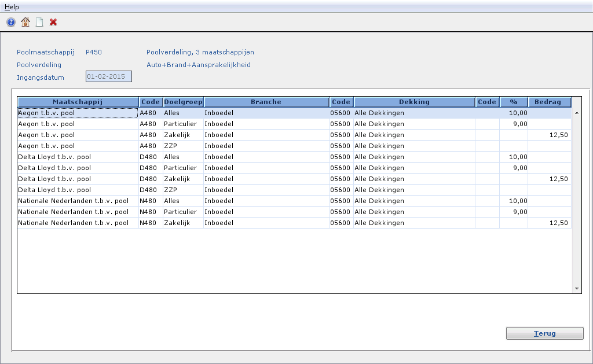593x364 pixels.
Task: Click the home icon in toolbar
Action: pos(25,23)
